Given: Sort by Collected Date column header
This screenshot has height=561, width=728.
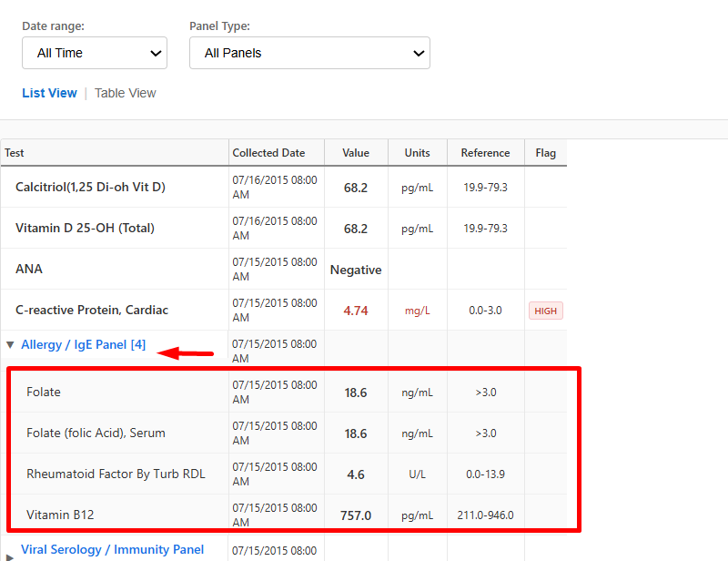Looking at the screenshot, I should click(268, 153).
